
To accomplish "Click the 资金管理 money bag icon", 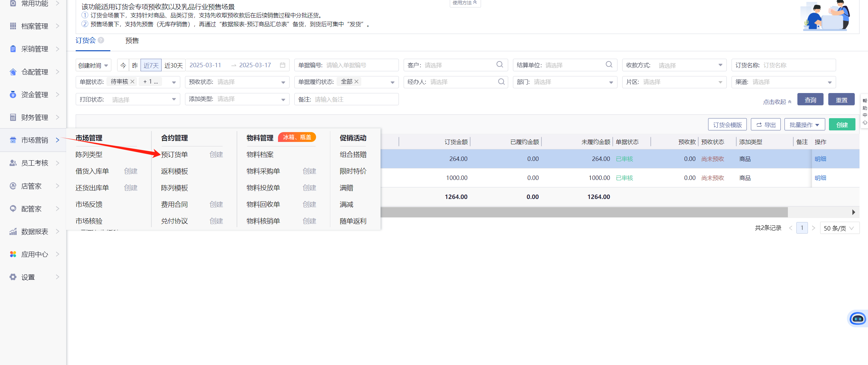I will pyautogui.click(x=13, y=95).
